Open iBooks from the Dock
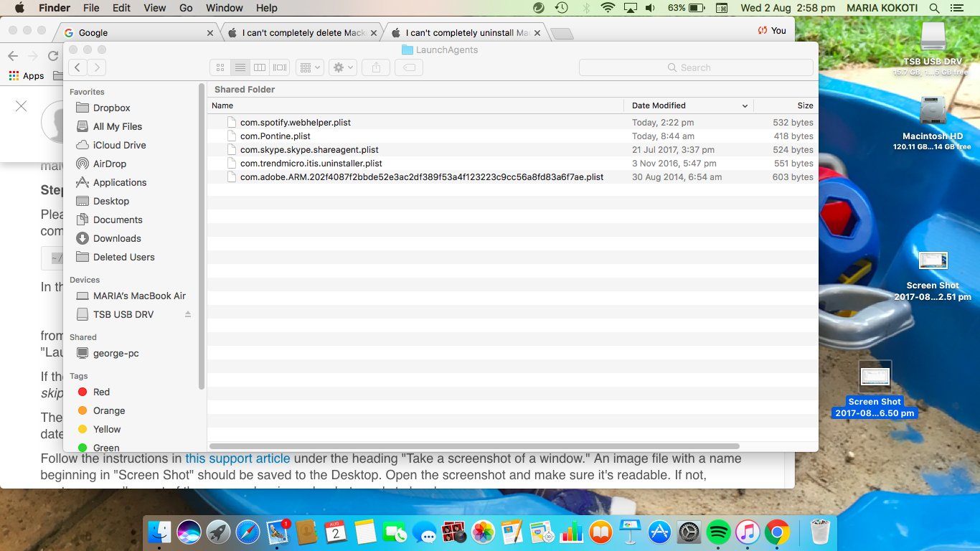The width and height of the screenshot is (980, 551). pyautogui.click(x=600, y=532)
